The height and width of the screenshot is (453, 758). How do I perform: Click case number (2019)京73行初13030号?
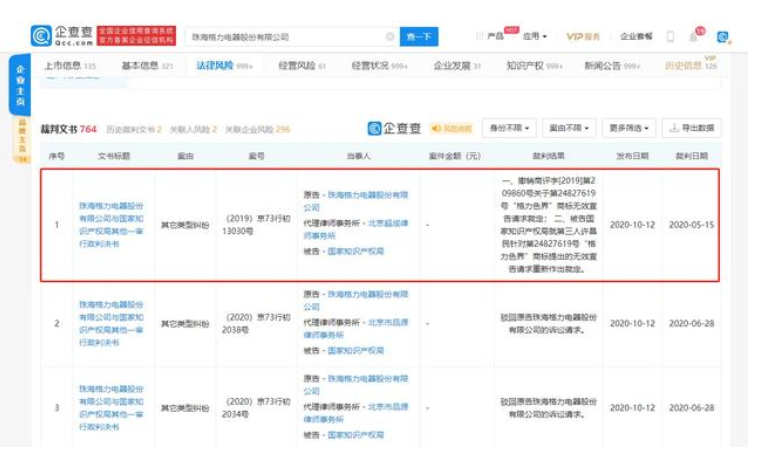point(256,225)
